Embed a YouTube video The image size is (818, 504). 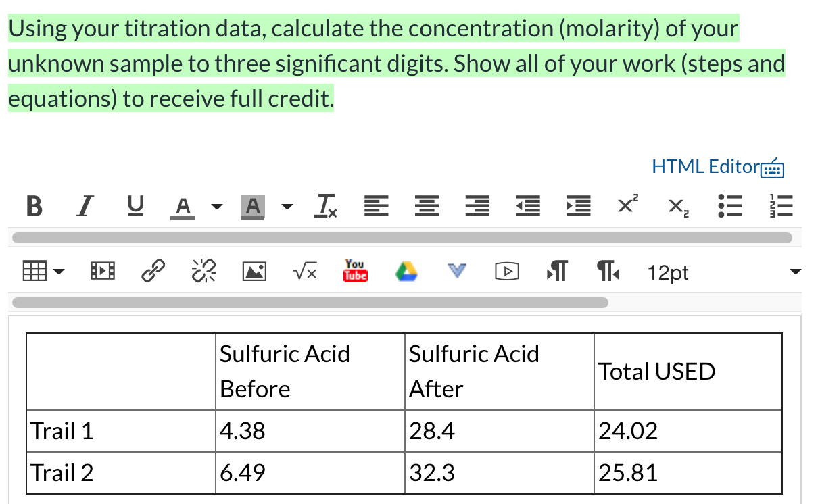click(355, 271)
